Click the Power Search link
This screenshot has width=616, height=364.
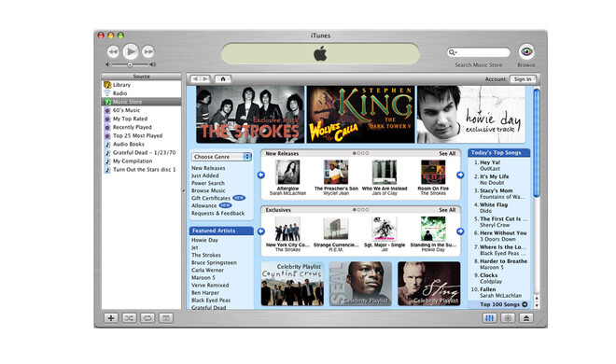pyautogui.click(x=208, y=183)
